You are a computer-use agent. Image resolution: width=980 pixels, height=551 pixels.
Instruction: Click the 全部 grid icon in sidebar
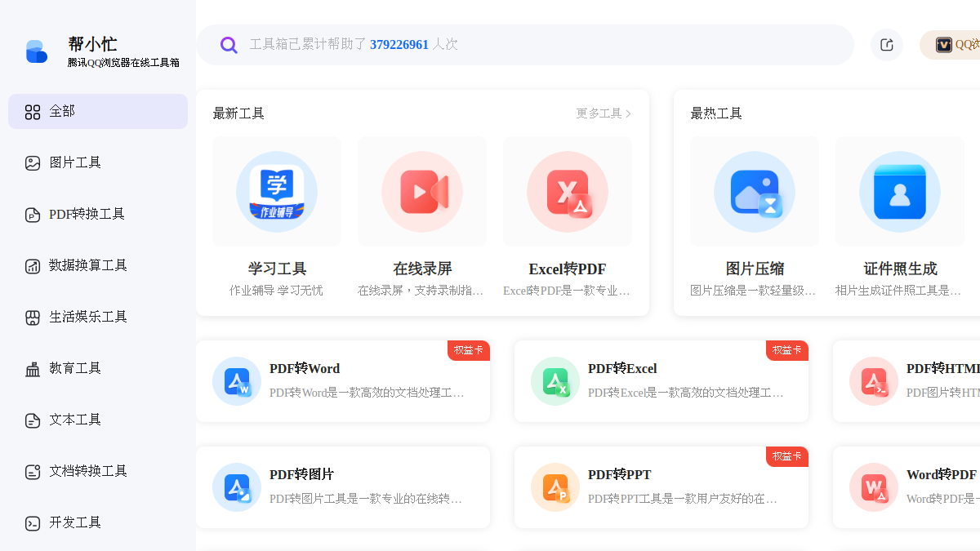click(33, 112)
